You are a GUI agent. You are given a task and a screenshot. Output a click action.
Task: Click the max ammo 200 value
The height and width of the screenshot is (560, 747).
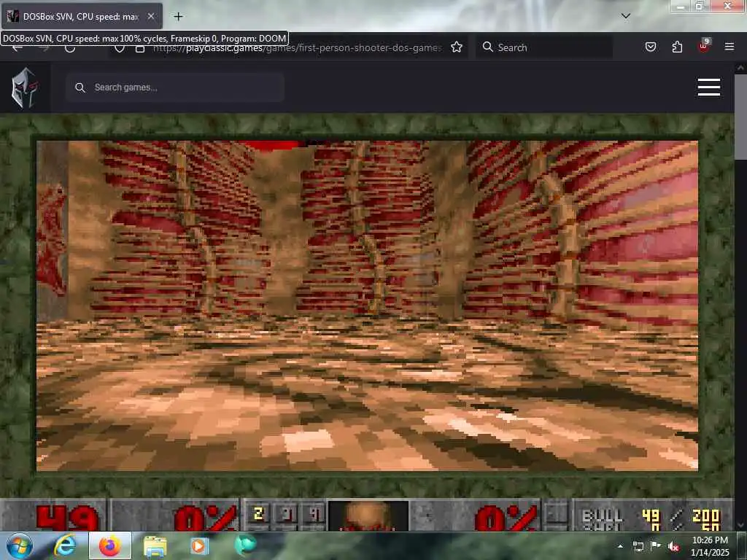706,516
